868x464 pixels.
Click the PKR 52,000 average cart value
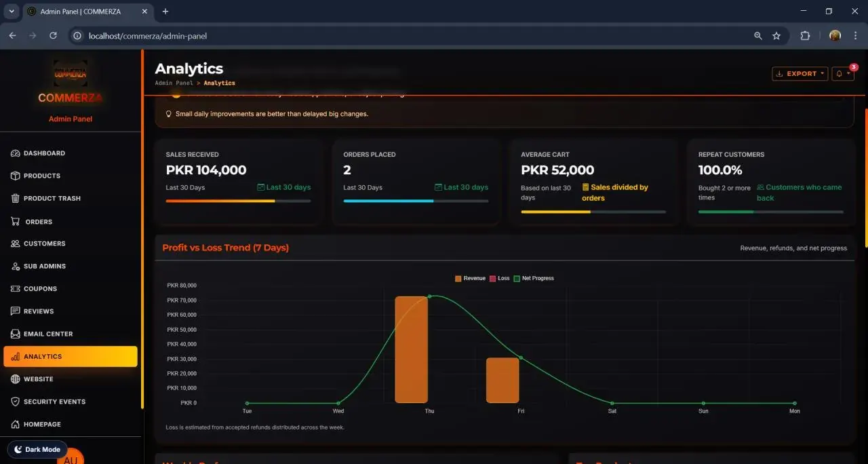coord(557,170)
